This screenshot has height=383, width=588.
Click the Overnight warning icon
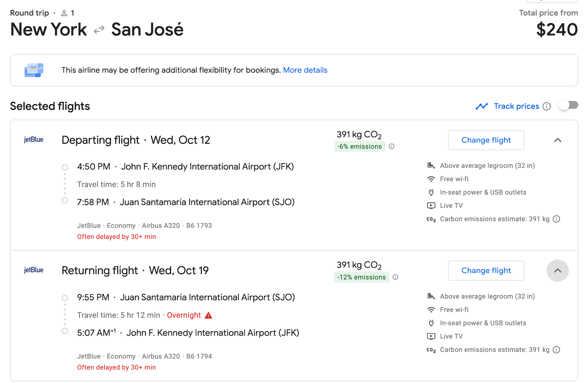(x=209, y=315)
